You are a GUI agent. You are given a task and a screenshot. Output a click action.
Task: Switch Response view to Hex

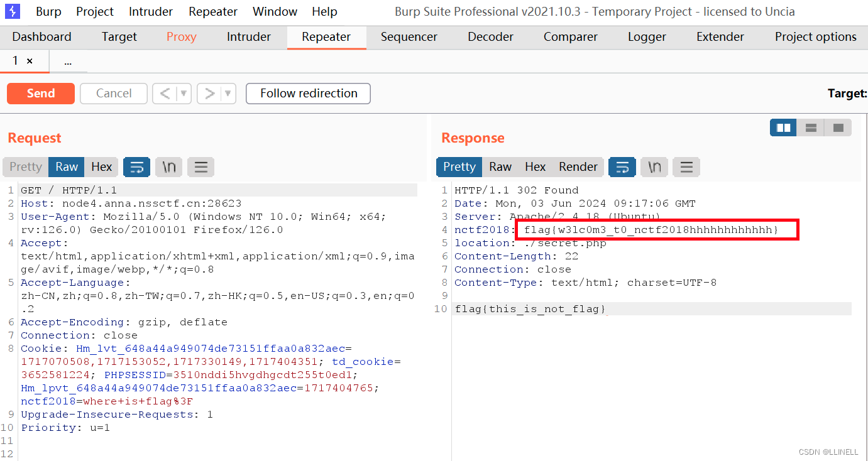[535, 166]
